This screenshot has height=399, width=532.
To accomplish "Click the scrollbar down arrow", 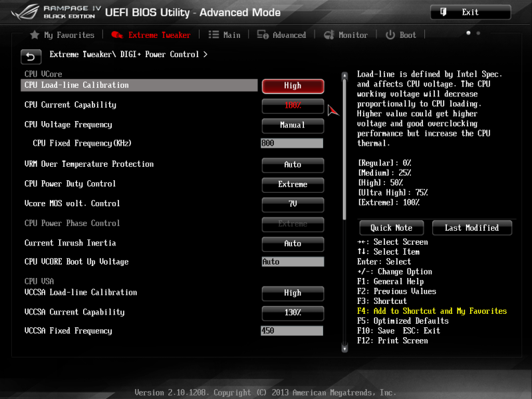I will (x=344, y=348).
